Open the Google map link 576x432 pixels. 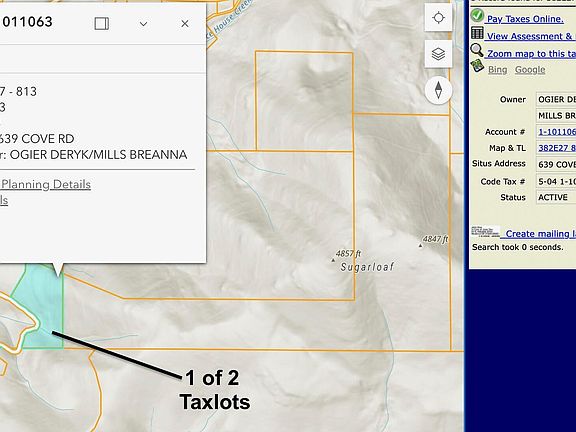click(x=530, y=70)
